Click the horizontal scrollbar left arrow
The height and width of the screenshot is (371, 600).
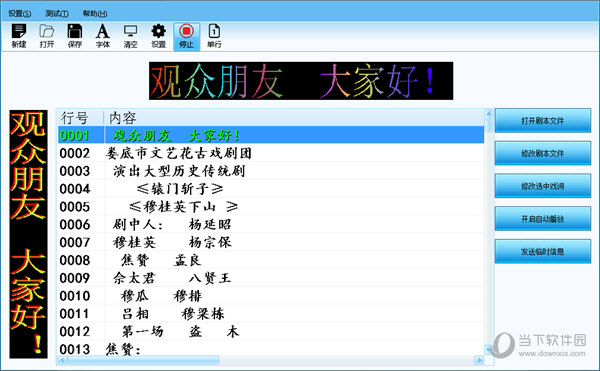(x=62, y=360)
